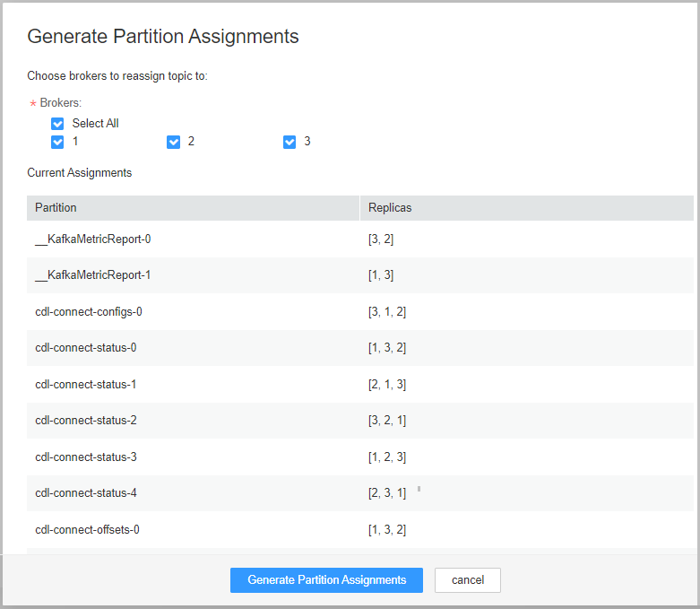
Task: Select the cdl-connect-configs-0 row
Action: click(x=359, y=311)
